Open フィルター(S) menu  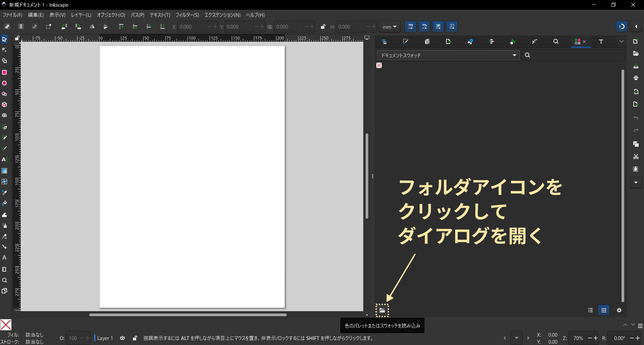(x=187, y=15)
